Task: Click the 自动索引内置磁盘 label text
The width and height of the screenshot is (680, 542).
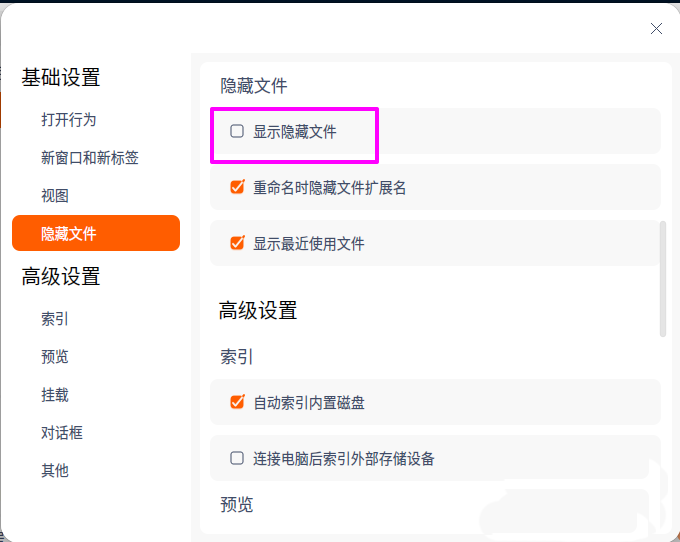Action: coord(309,402)
